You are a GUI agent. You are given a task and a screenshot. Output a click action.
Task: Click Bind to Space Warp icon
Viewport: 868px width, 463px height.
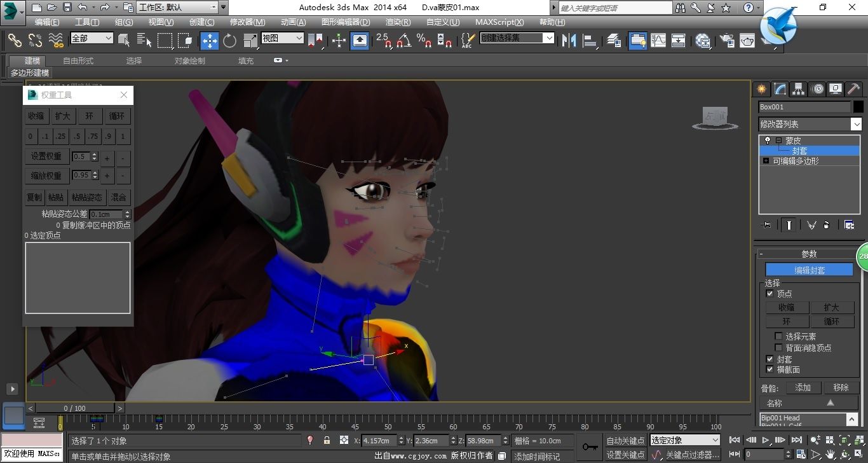[x=56, y=40]
